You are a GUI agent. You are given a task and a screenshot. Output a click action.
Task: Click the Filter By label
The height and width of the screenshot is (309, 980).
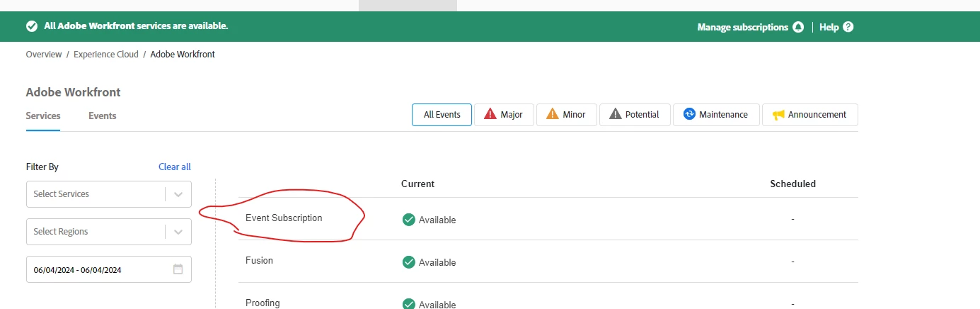tap(42, 167)
